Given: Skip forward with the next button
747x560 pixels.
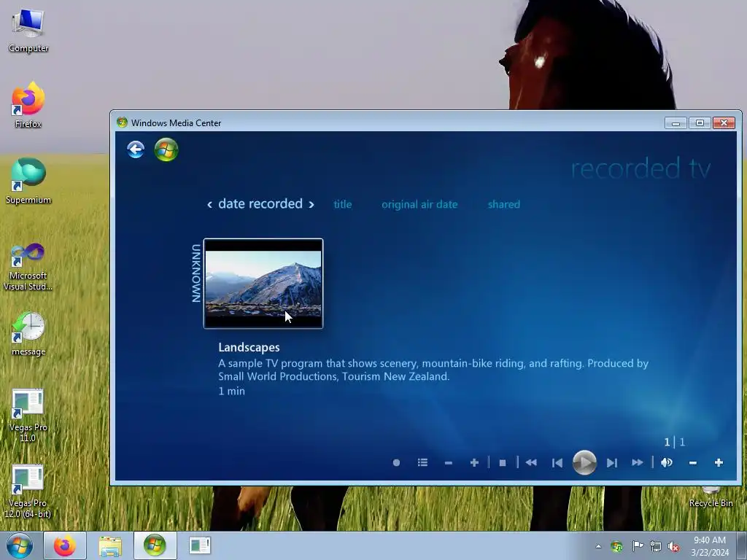Looking at the screenshot, I should [x=612, y=463].
